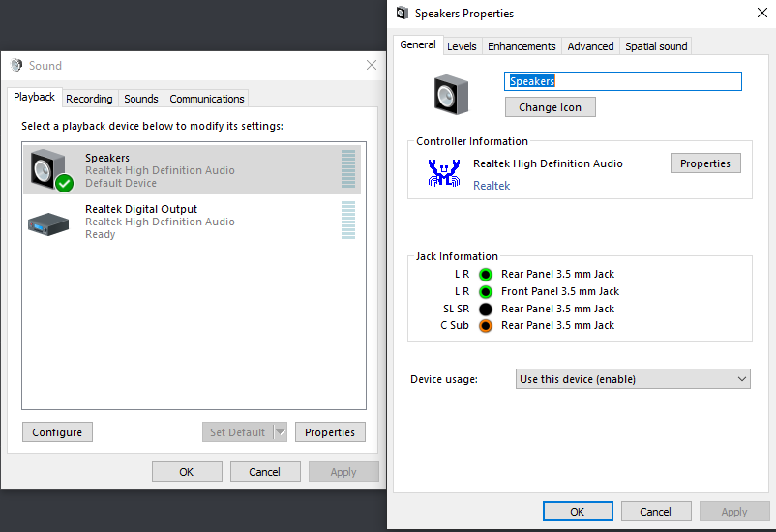776x532 pixels.
Task: Open the Realtek link
Action: click(x=492, y=186)
